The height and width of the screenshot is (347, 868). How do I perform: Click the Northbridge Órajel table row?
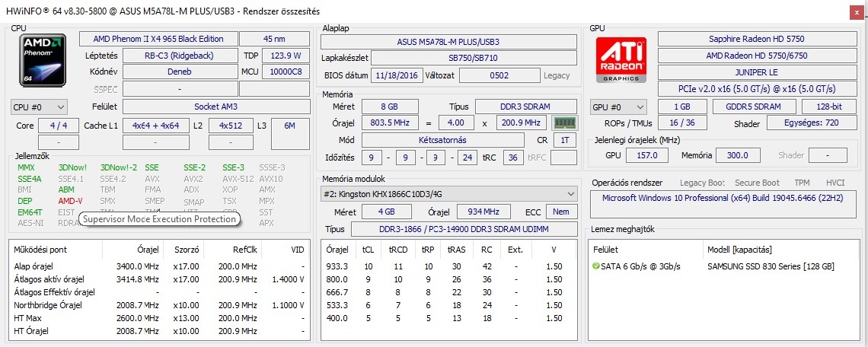[159, 305]
